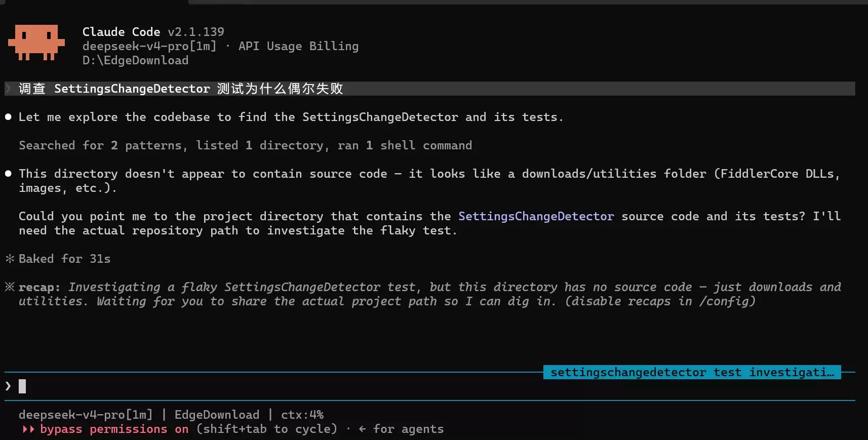Click the "settingschangedetector test investigati…" session label
This screenshot has width=868, height=440.
tap(692, 372)
